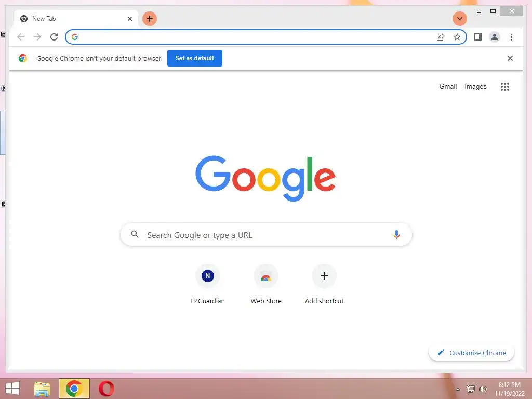Open network status tray icon
This screenshot has width=532, height=399.
470,389
